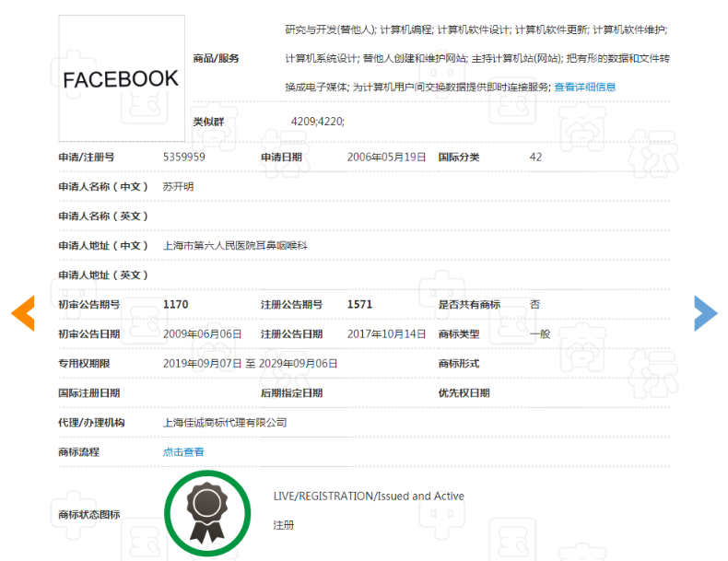This screenshot has width=728, height=561.
Task: Click the 商标形式 label
Action: (x=459, y=363)
